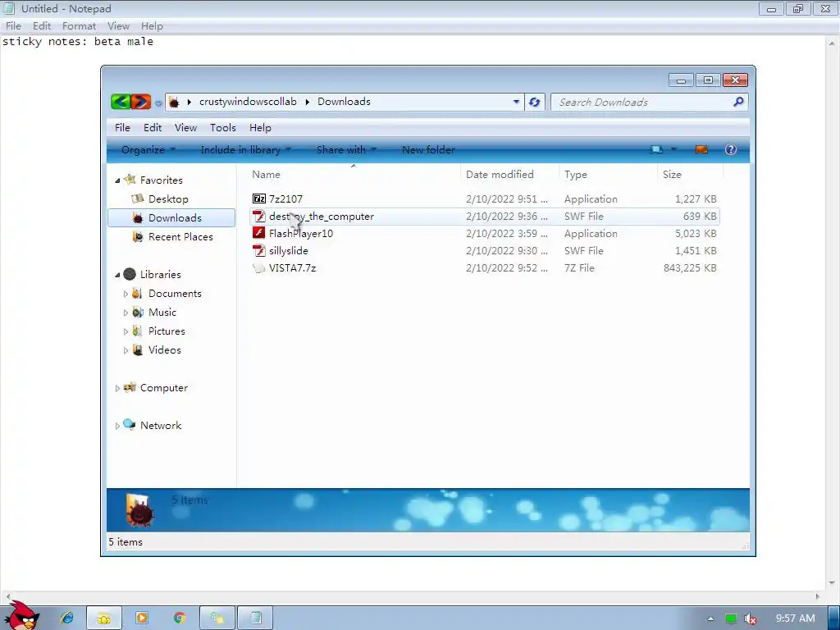
Task: Sort files by Date modified column
Action: pyautogui.click(x=509, y=174)
